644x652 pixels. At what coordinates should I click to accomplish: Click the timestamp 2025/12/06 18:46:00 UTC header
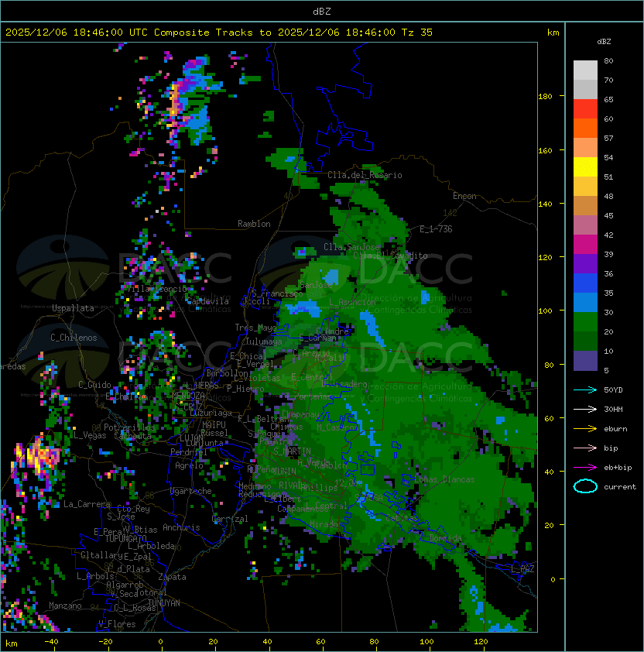coord(76,33)
